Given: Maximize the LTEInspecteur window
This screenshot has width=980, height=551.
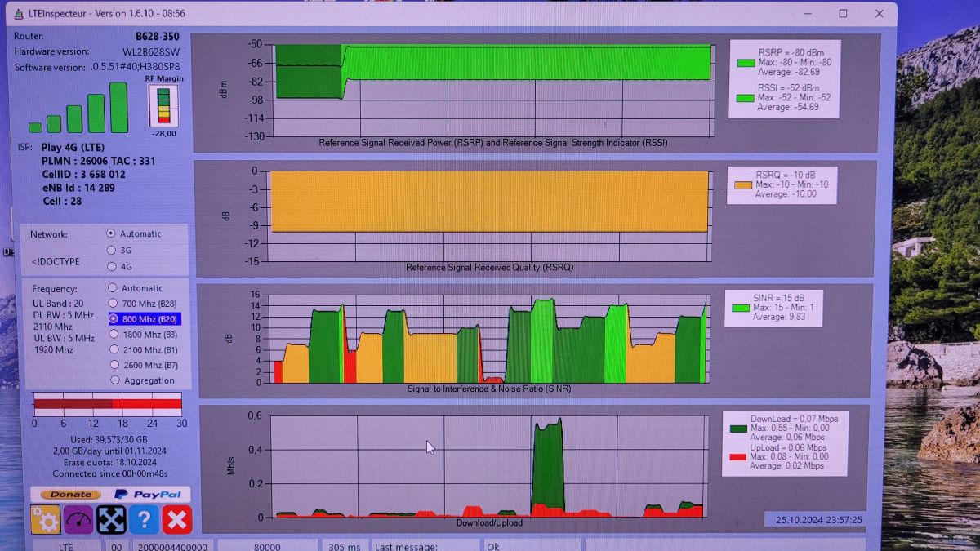Looking at the screenshot, I should coord(843,14).
